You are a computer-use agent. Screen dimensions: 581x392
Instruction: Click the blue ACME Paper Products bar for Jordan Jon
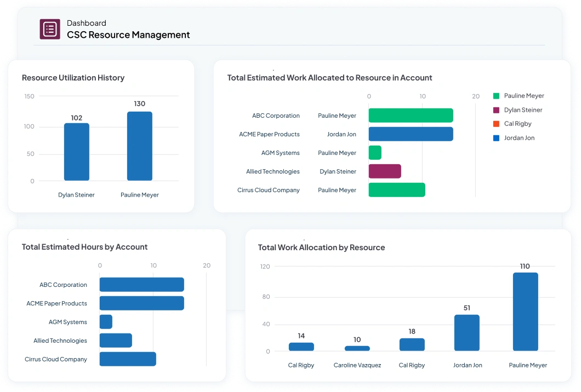point(411,134)
